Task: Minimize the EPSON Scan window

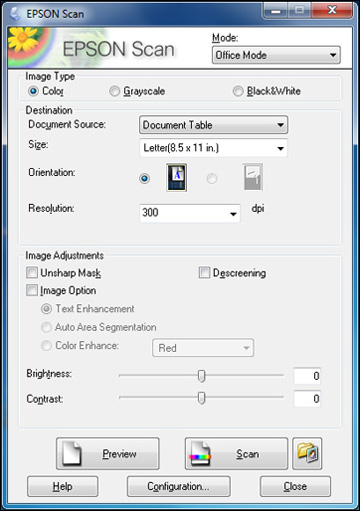Action: point(275,11)
